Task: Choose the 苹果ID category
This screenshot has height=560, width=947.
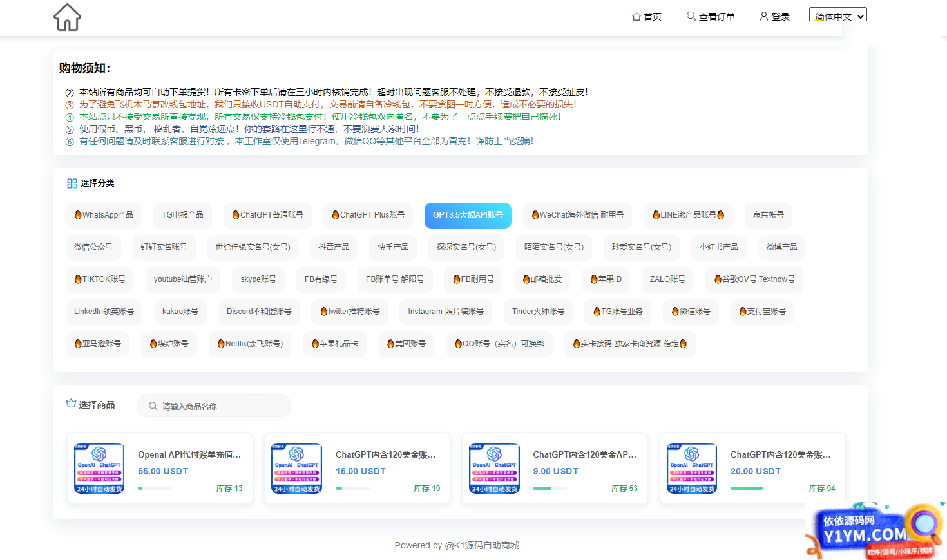Action: point(606,279)
